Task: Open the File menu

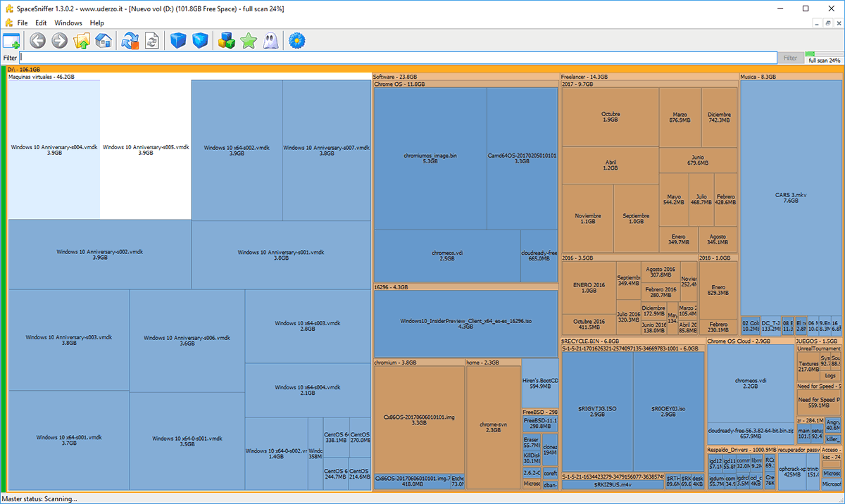Action: [x=23, y=23]
